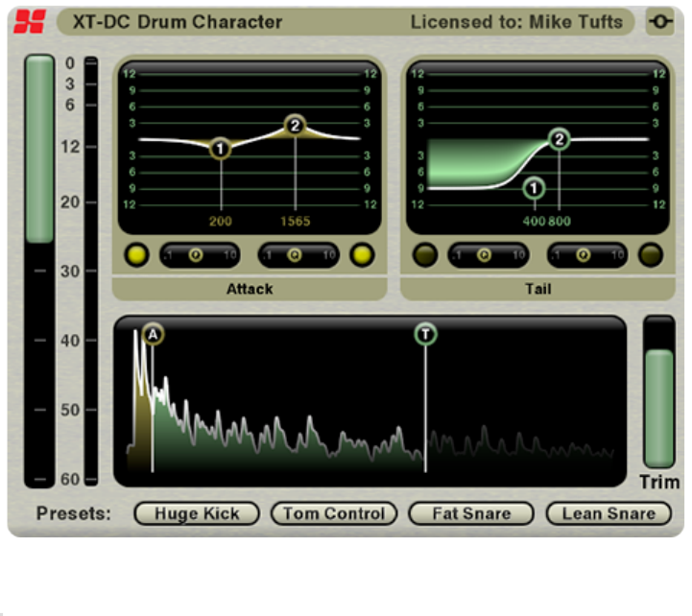Select the T tail time marker
The width and height of the screenshot is (692, 616).
425,334
